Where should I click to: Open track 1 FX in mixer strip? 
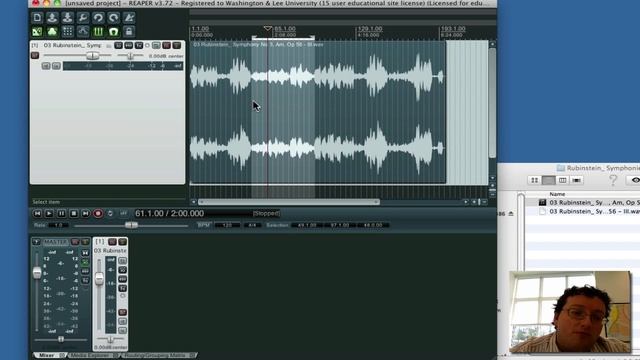122,289
